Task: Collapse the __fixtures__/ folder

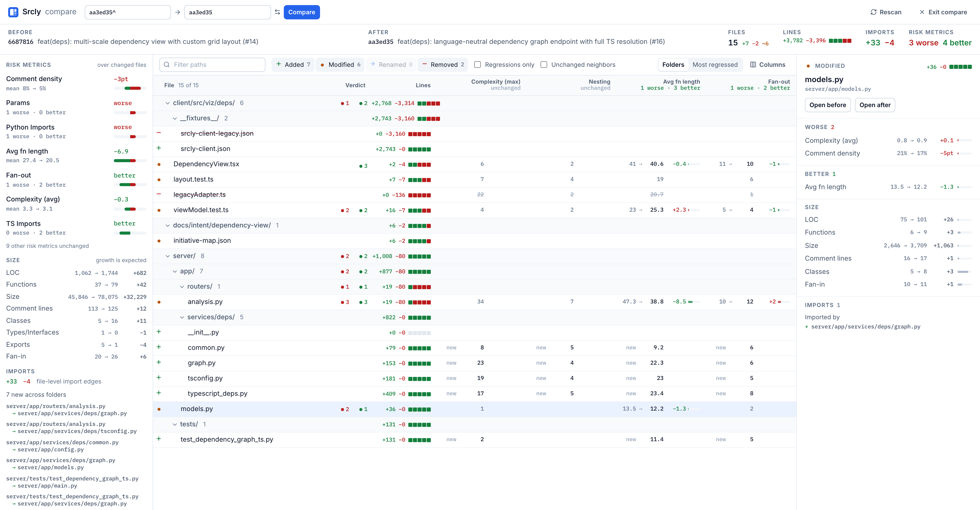Action: click(175, 119)
